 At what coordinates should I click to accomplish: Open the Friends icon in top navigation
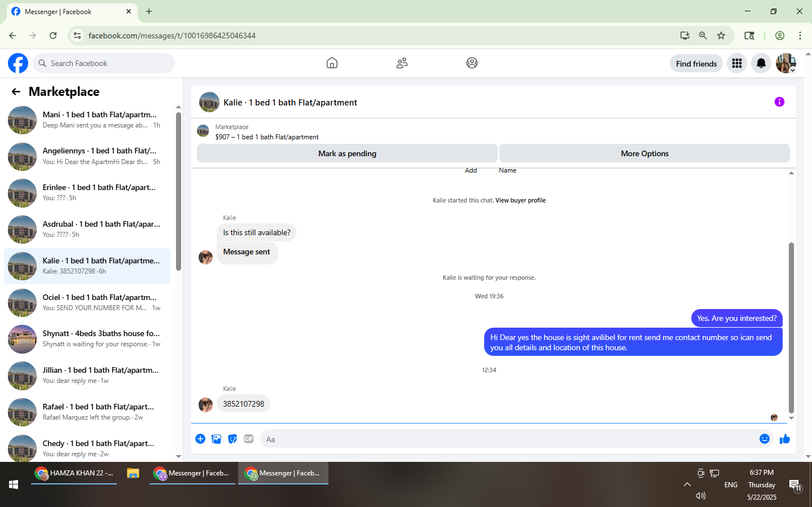pos(402,63)
